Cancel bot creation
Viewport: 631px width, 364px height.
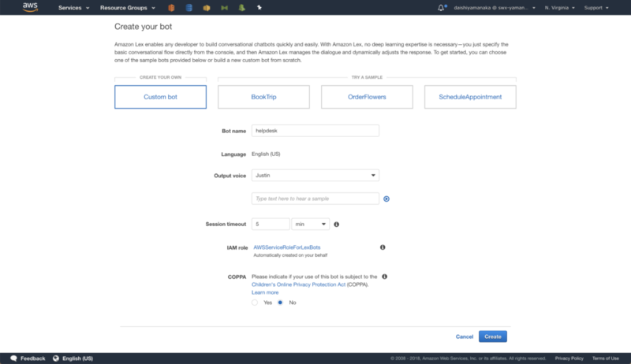point(464,336)
